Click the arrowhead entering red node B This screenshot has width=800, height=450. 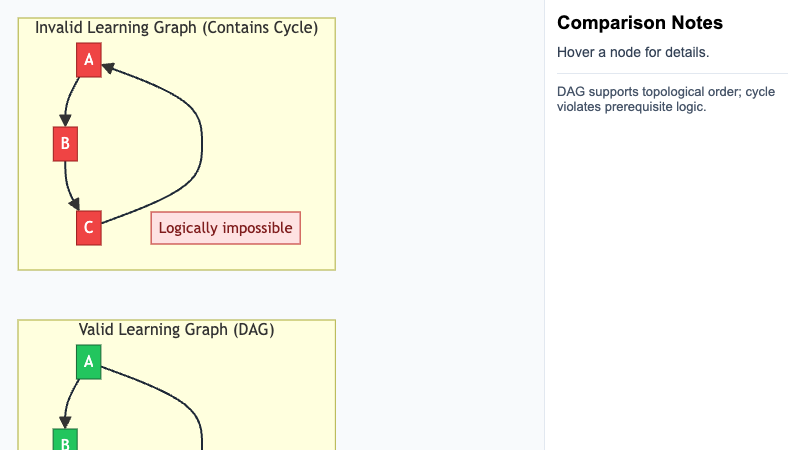click(x=65, y=120)
